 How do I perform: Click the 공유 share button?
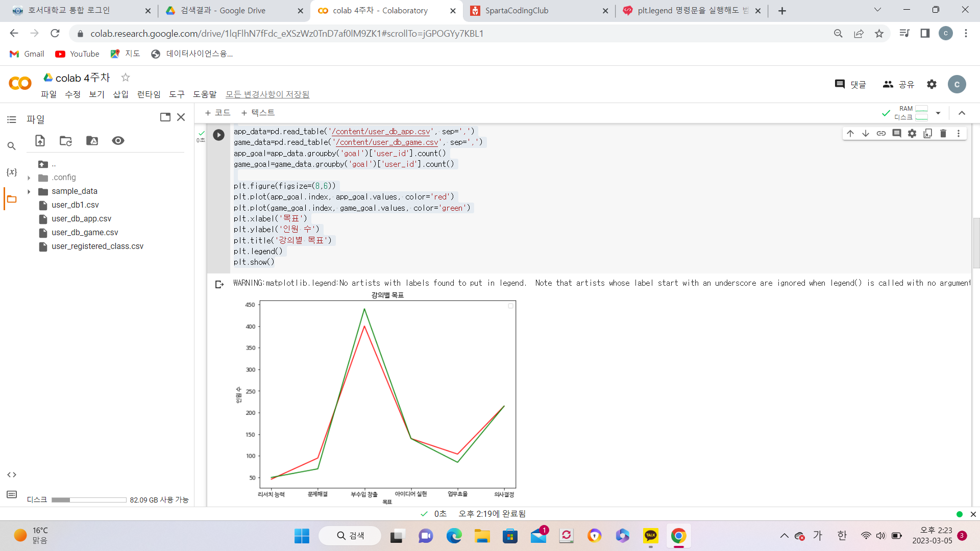pyautogui.click(x=899, y=84)
